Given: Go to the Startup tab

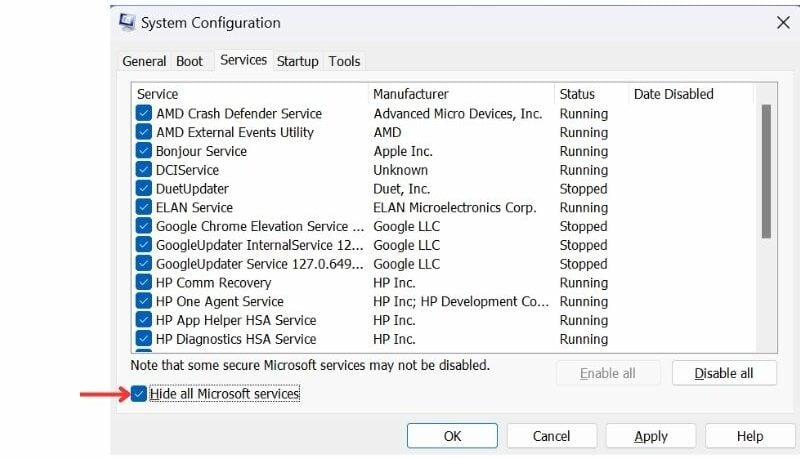Looking at the screenshot, I should [x=297, y=61].
